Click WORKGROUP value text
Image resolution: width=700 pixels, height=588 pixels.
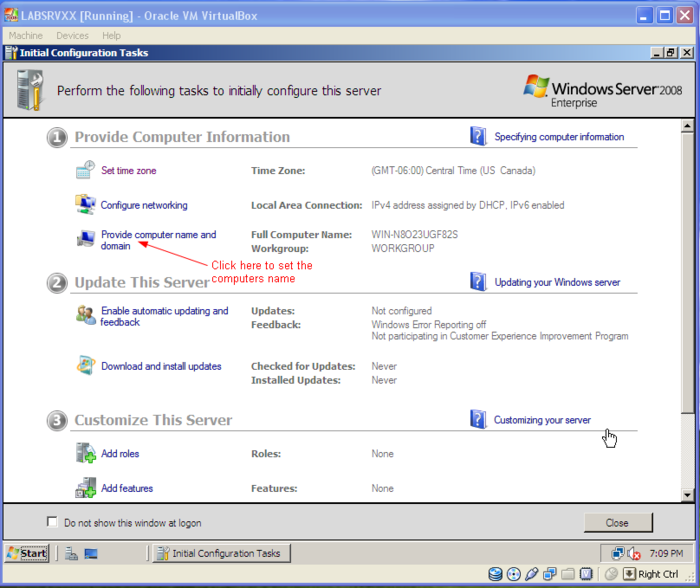tap(403, 248)
